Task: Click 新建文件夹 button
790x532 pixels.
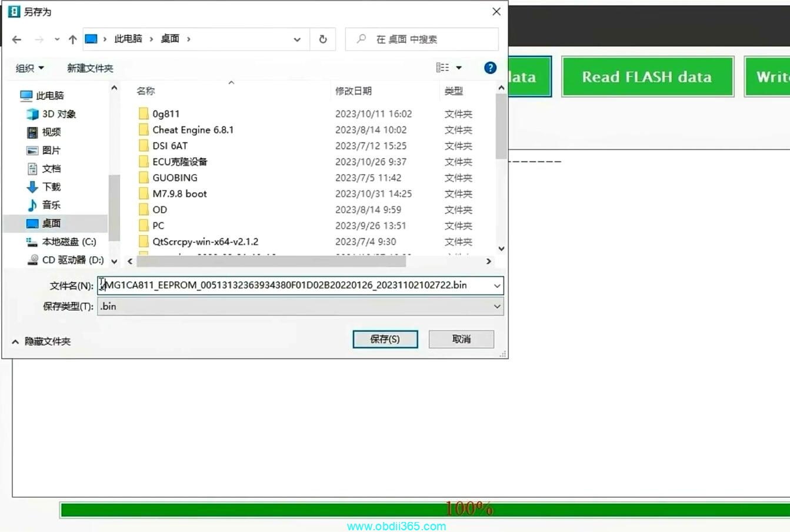Action: 90,68
